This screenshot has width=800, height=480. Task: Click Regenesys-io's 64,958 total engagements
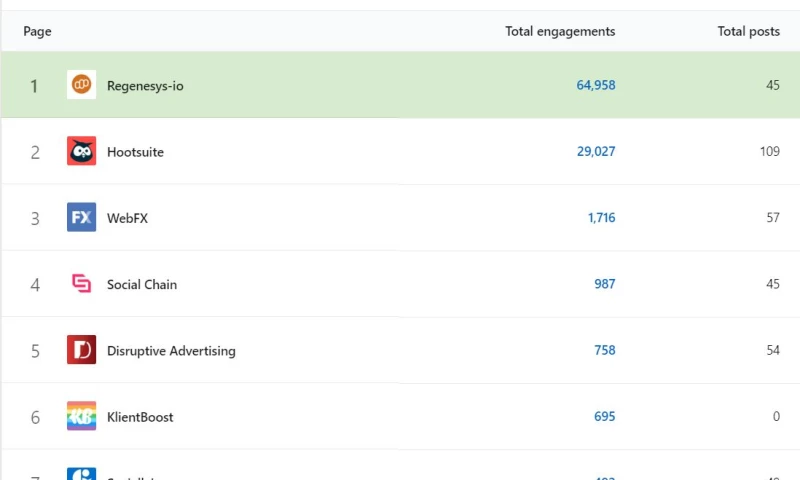click(x=596, y=86)
